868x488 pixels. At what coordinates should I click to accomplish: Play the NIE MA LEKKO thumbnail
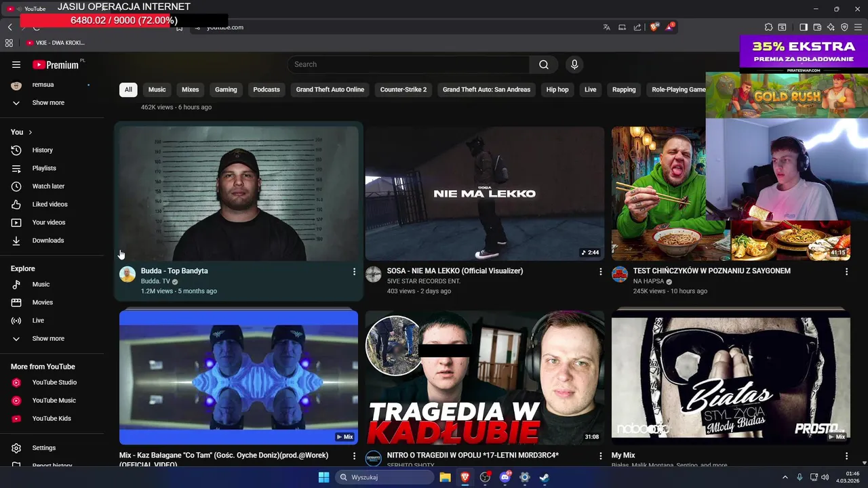pos(484,193)
